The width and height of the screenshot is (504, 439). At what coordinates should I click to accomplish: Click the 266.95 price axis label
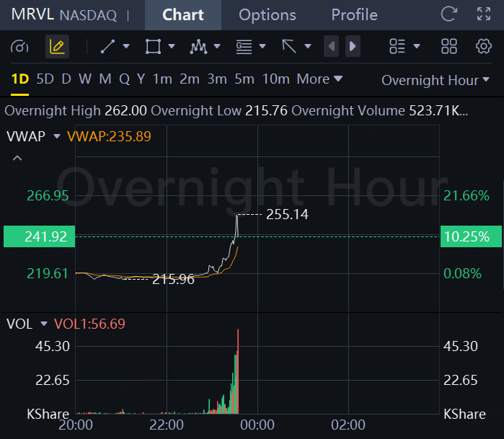point(48,196)
